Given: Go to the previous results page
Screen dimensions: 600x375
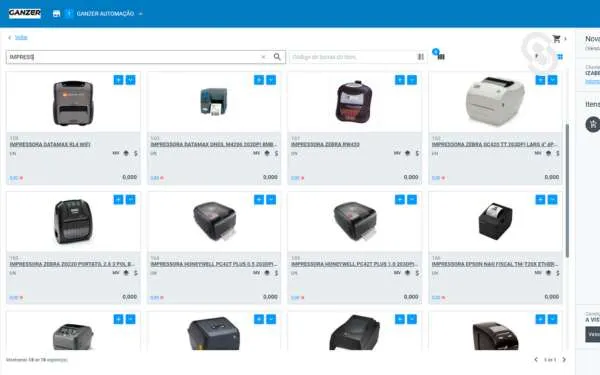Looking at the screenshot, I should click(x=536, y=360).
